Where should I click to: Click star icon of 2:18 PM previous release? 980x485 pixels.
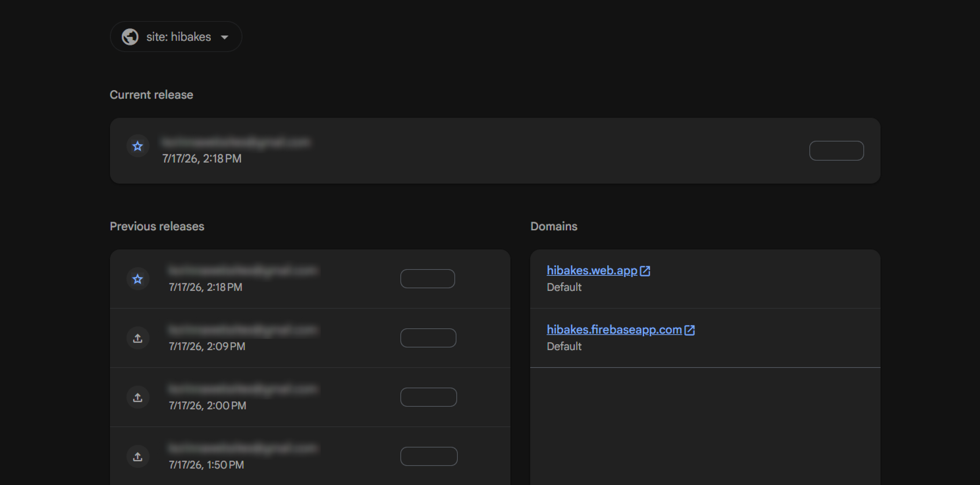[x=138, y=279]
